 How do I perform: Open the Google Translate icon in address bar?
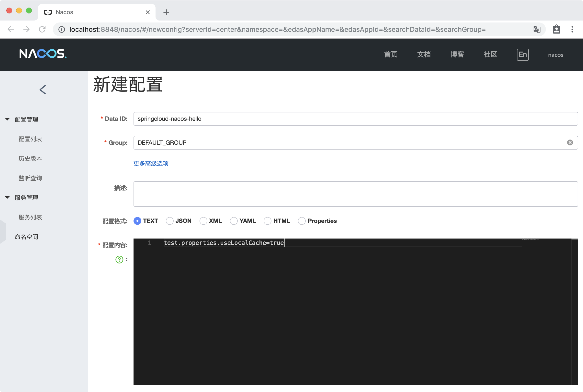tap(537, 30)
